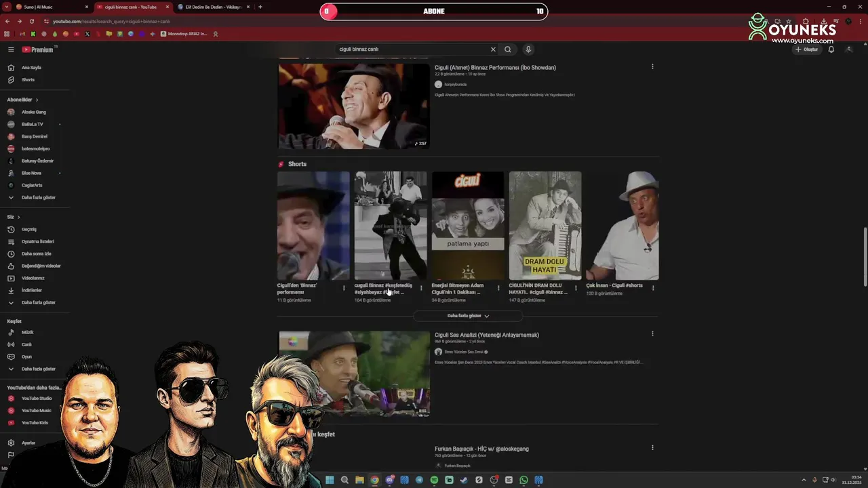Viewport: 868px width, 488px height.
Task: Open the tab search dropdown arrow
Action: [x=7, y=7]
